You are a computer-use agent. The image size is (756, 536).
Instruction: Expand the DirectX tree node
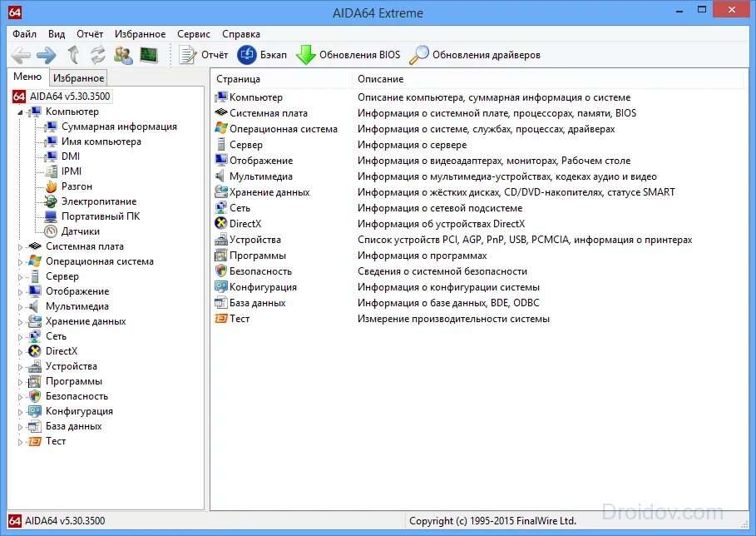point(20,352)
